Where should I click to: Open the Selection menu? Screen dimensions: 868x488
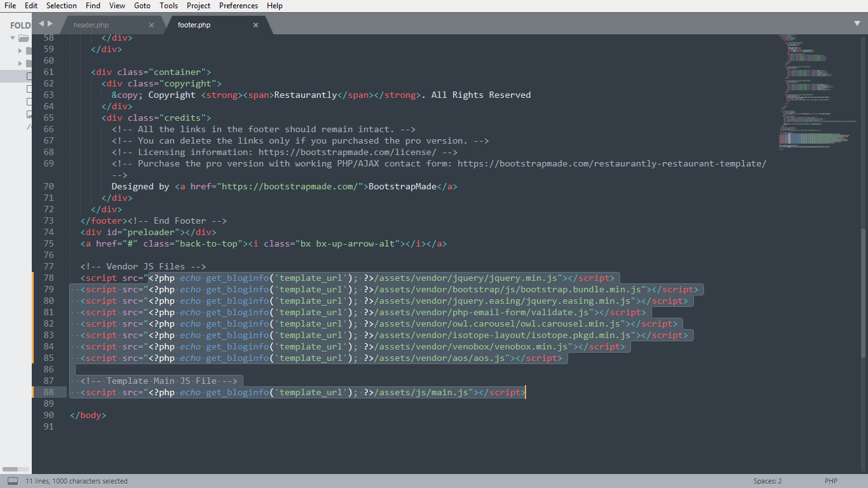(62, 6)
